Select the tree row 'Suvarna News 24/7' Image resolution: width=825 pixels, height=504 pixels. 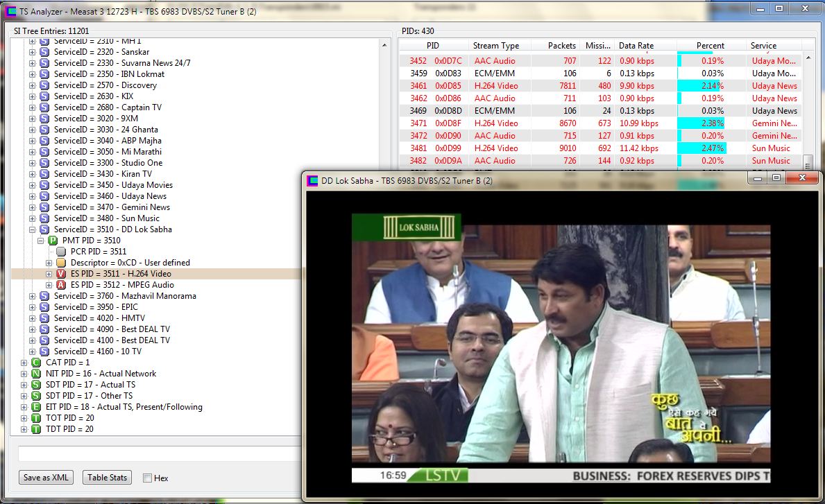pyautogui.click(x=122, y=63)
